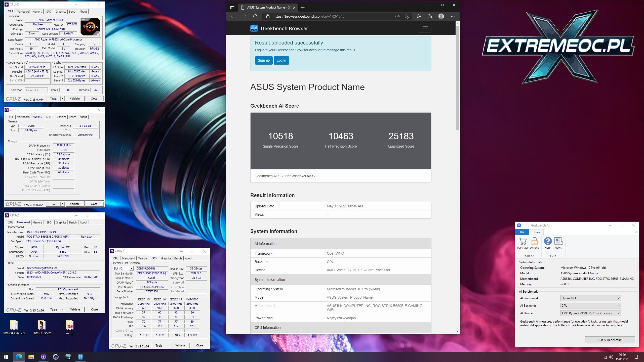
Task: Close the ASUS System Product Name tab
Action: coord(294,8)
